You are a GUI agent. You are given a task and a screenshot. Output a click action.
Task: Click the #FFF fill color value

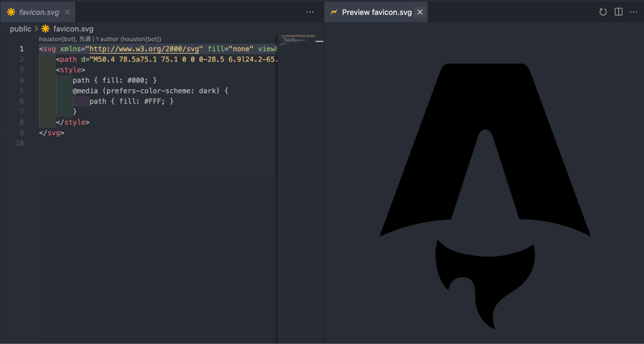click(x=152, y=101)
